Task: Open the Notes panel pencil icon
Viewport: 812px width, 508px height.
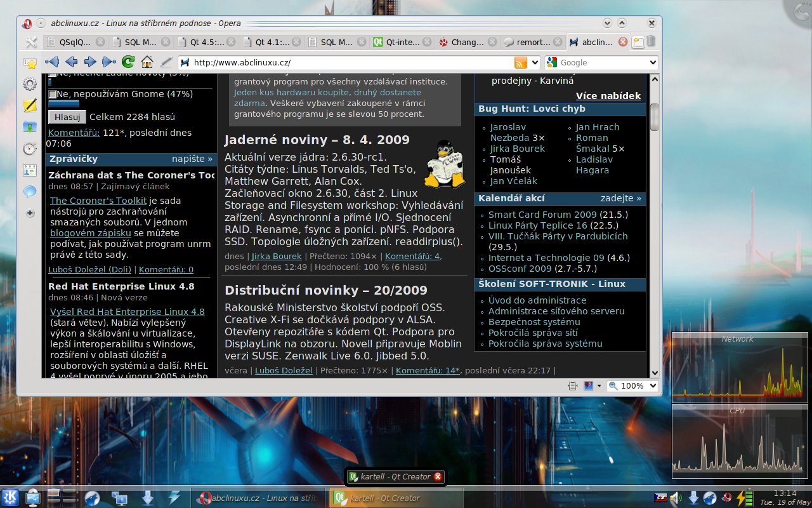Action: [30, 105]
